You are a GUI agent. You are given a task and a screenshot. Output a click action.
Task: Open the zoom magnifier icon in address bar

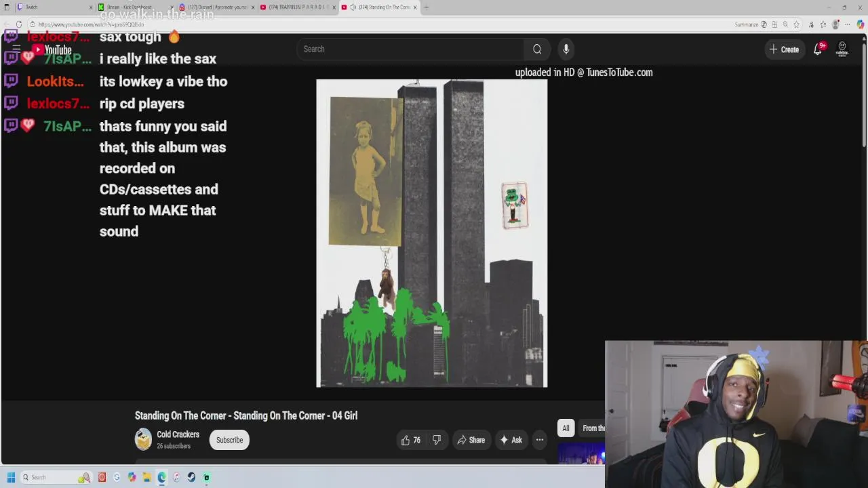coord(785,24)
